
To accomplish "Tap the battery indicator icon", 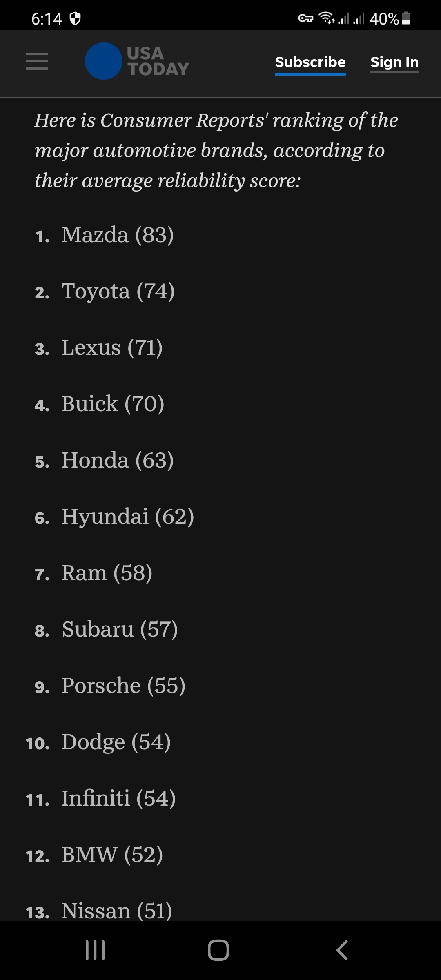I will point(406,18).
